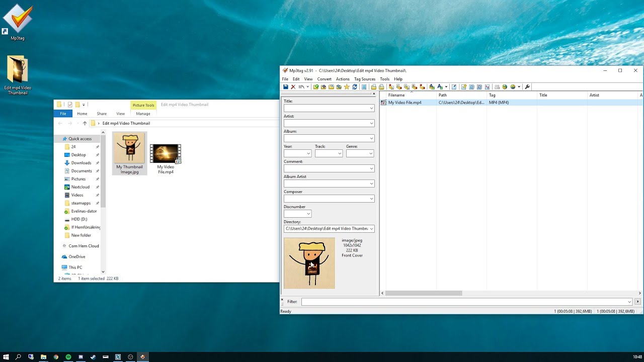This screenshot has width=644, height=362.
Task: Open Mp3tag options via the wrench icon
Action: (x=527, y=87)
